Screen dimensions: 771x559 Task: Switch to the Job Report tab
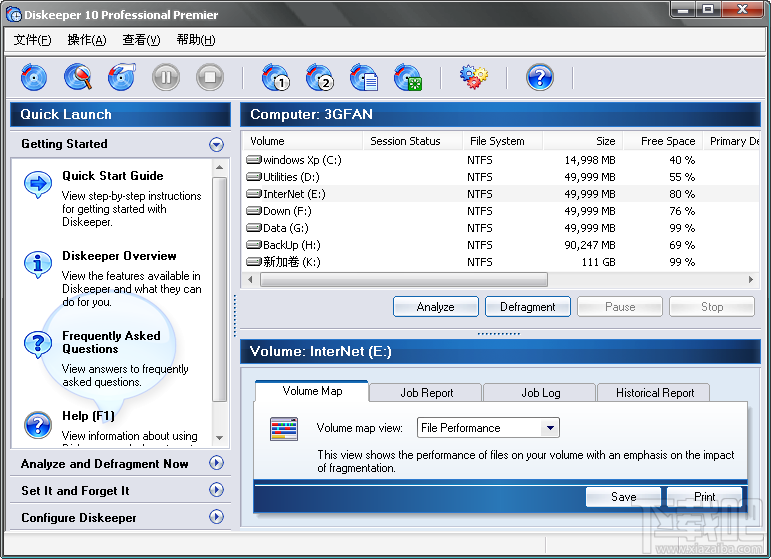pyautogui.click(x=426, y=393)
